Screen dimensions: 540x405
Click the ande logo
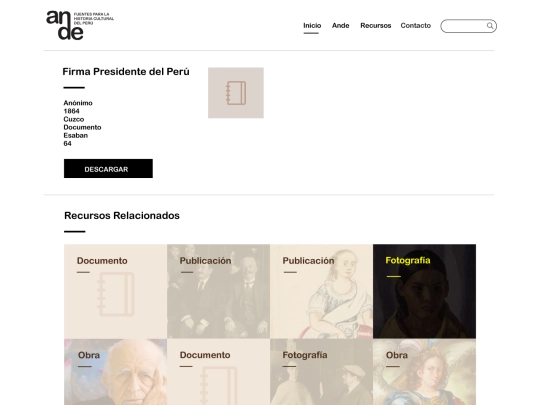coord(80,25)
